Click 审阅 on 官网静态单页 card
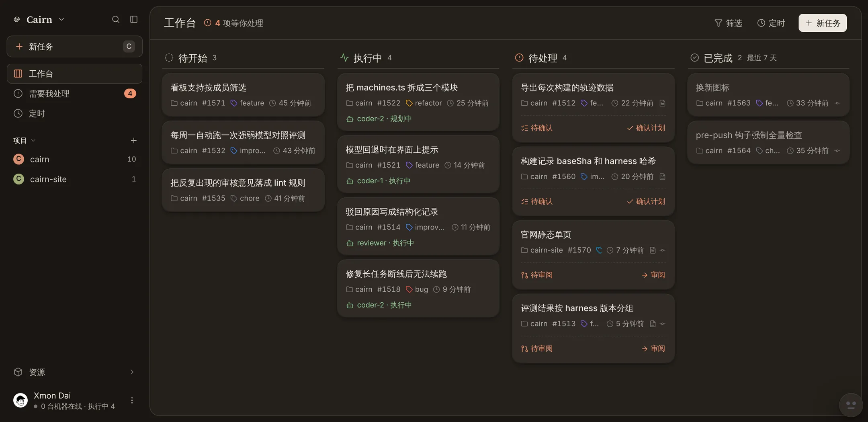Screen dimensions: 868x422 653,275
